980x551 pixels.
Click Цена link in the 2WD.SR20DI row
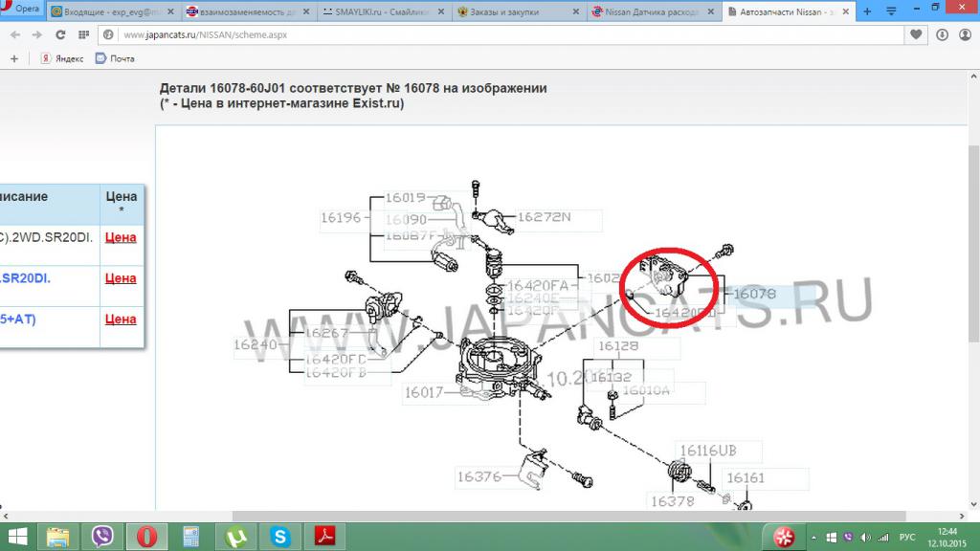[121, 237]
